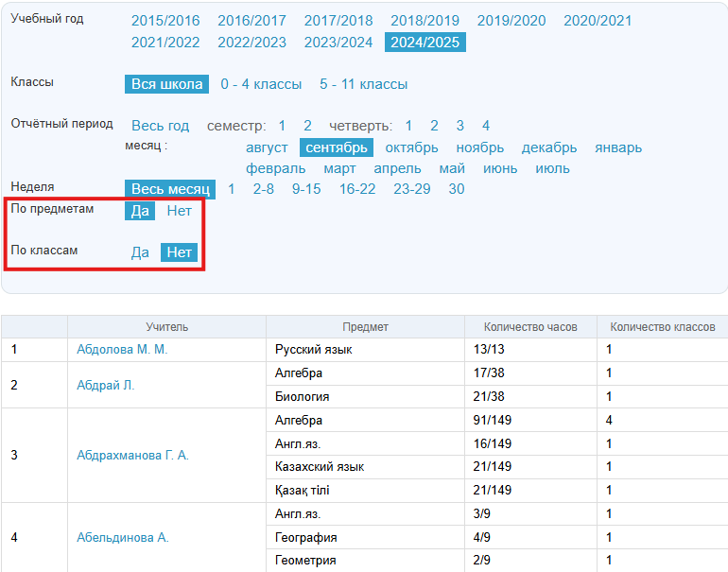Screen dimensions: 728x572
Task: Select the сентябрь month
Action: pos(337,147)
